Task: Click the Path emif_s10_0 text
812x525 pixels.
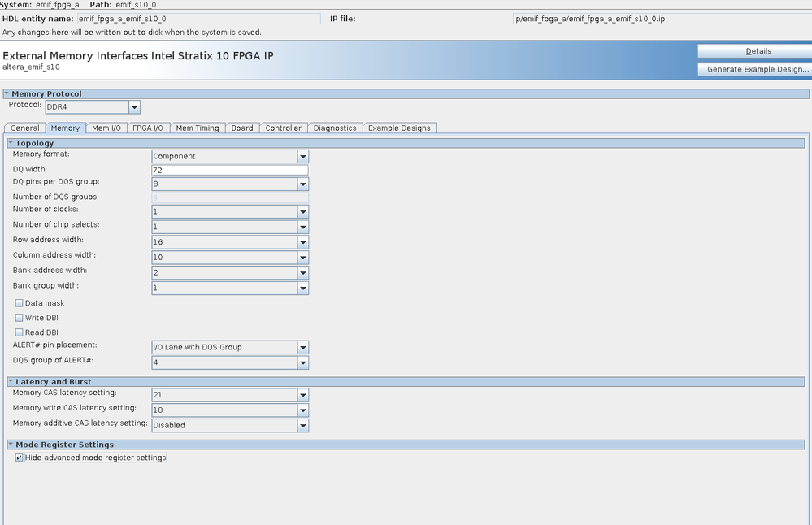Action: [124, 5]
